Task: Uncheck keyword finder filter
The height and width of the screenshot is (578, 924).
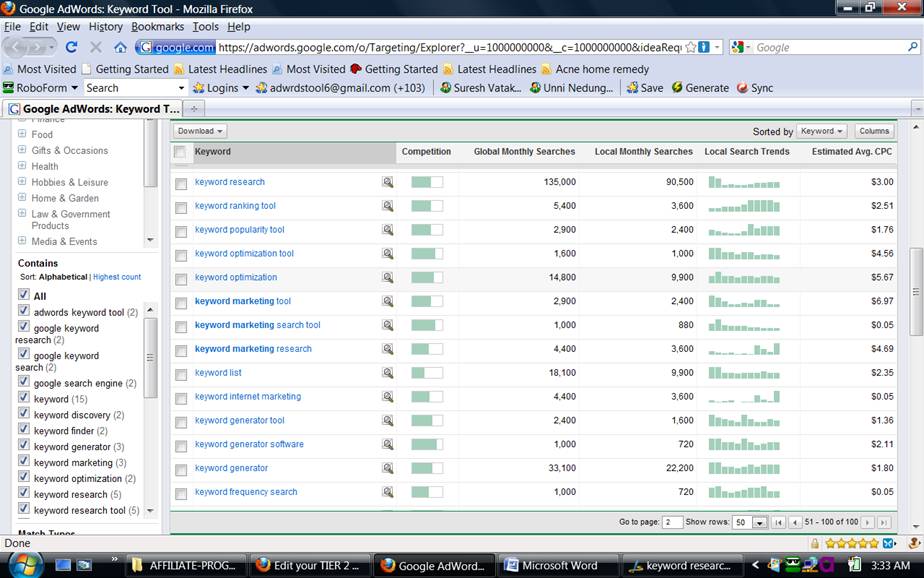Action: coord(24,428)
